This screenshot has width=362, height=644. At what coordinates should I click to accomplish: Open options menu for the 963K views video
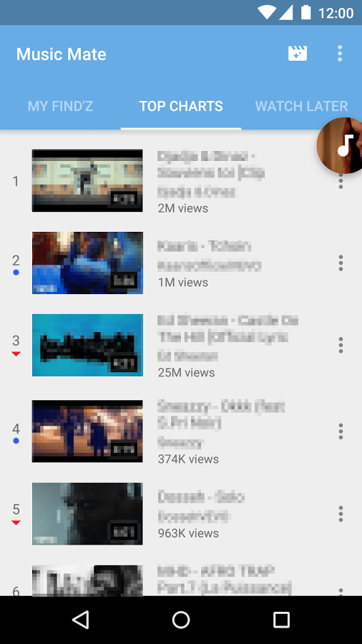click(x=341, y=514)
